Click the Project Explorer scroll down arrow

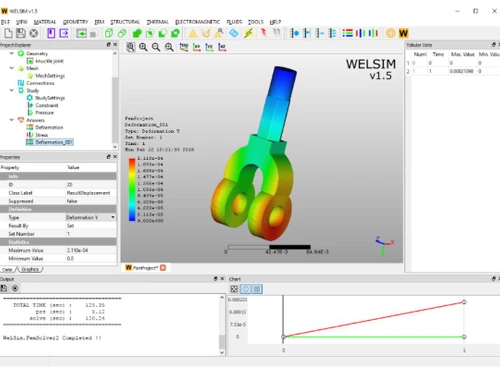click(x=115, y=147)
